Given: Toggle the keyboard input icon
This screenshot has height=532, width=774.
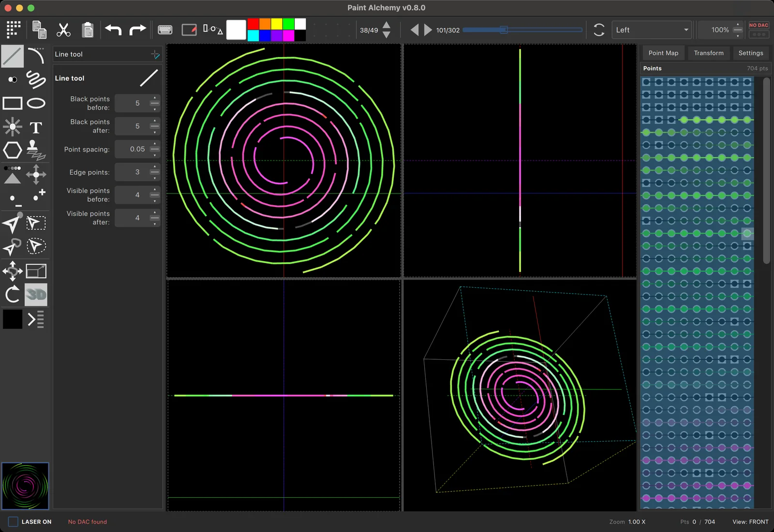Looking at the screenshot, I should pos(165,30).
